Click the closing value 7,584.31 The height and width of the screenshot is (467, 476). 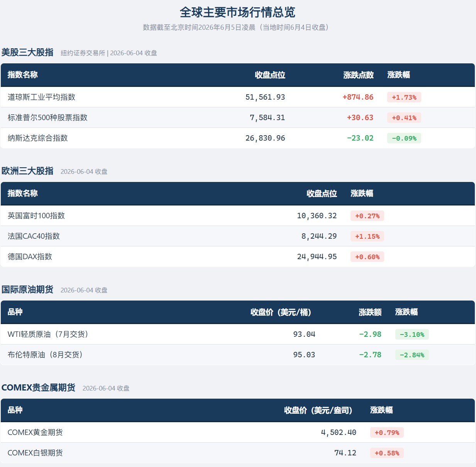click(x=268, y=117)
